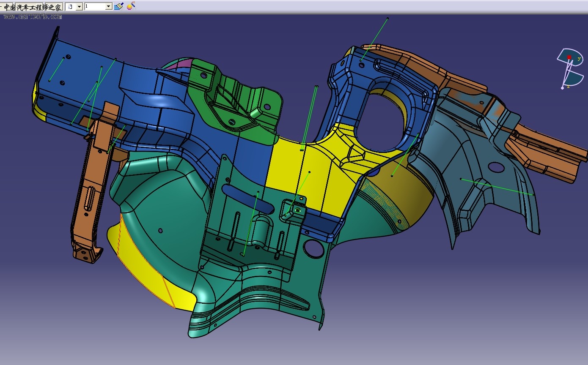
Task: Activate the Painter brush tool icon
Action: [118, 6]
